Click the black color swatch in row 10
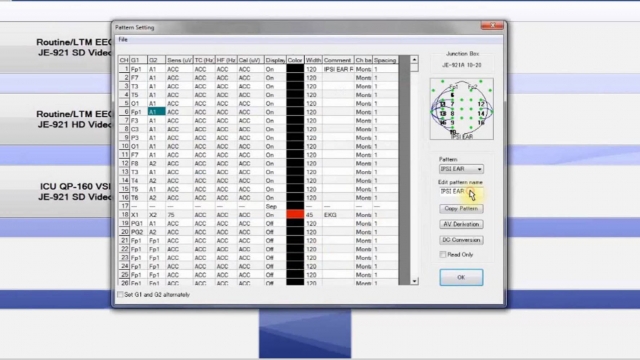 click(x=295, y=146)
